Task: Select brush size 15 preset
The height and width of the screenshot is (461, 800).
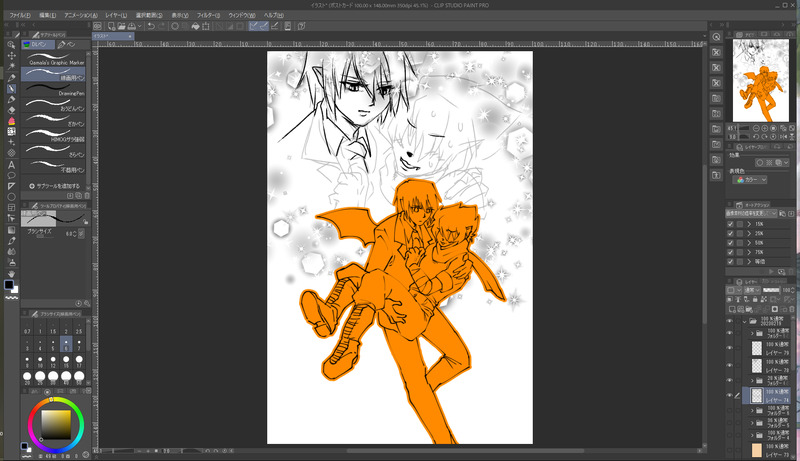Action: pyautogui.click(x=66, y=362)
